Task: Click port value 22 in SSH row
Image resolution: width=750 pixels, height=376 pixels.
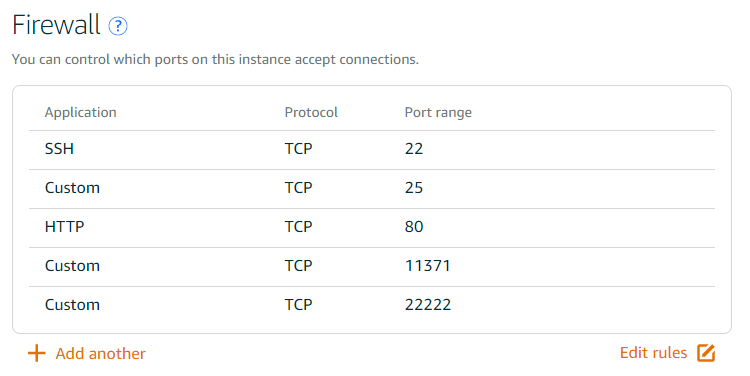Action: (x=414, y=149)
